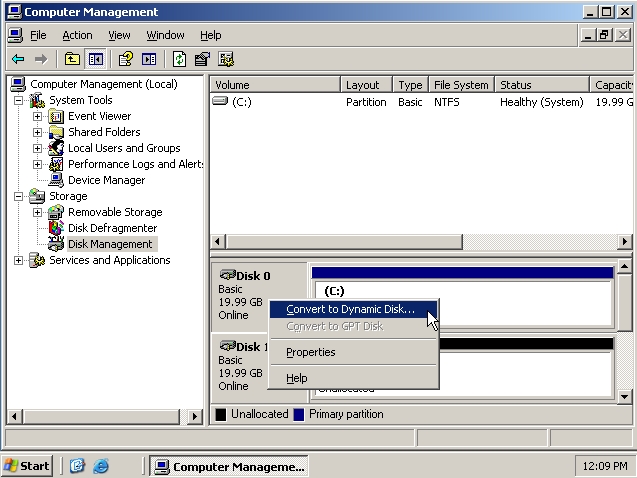Click the Start button

(27, 466)
